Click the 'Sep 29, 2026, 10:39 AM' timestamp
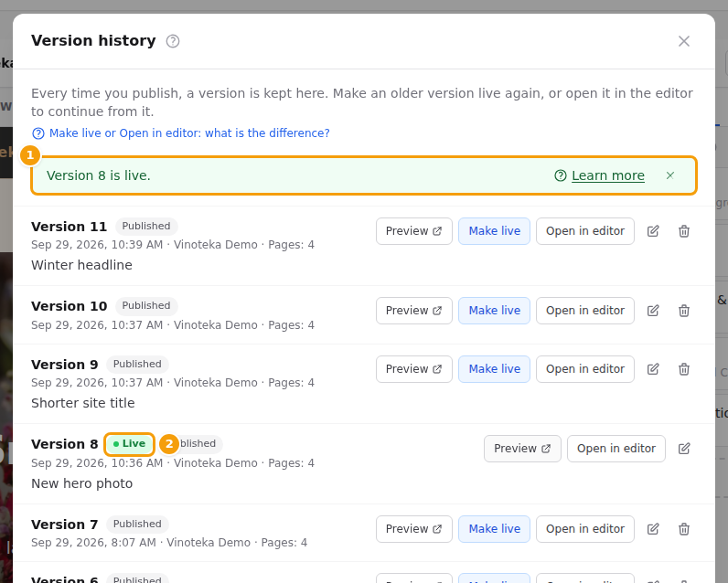Screen dimensions: 728x583 (97, 245)
